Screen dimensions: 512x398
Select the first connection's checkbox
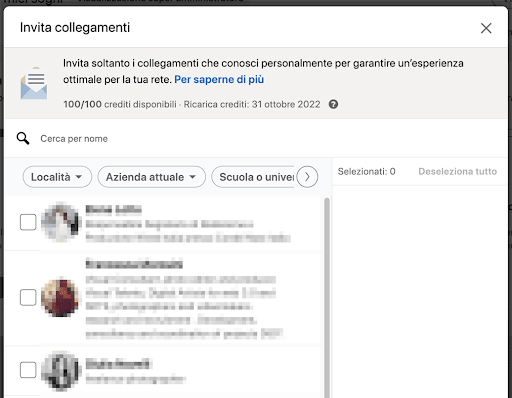[28, 222]
